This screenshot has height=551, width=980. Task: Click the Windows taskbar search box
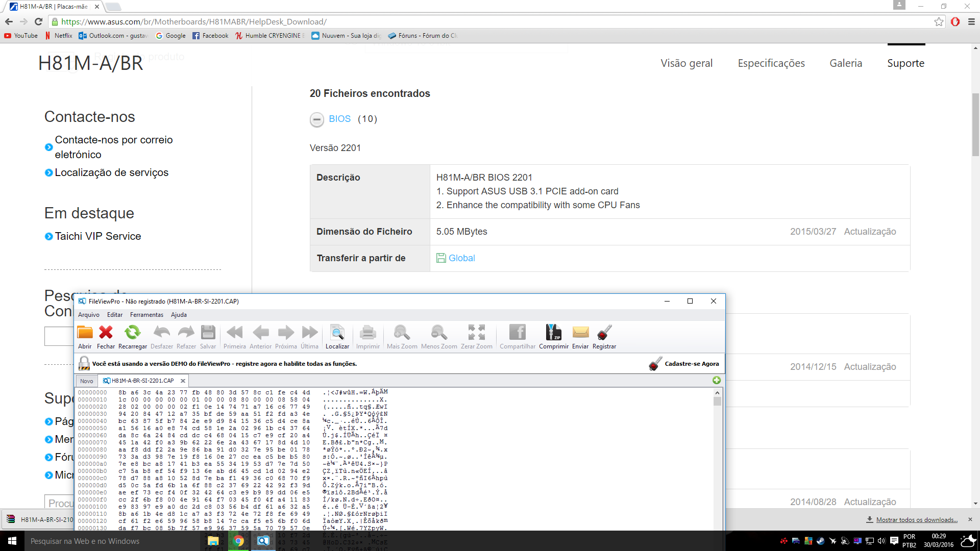coord(112,541)
